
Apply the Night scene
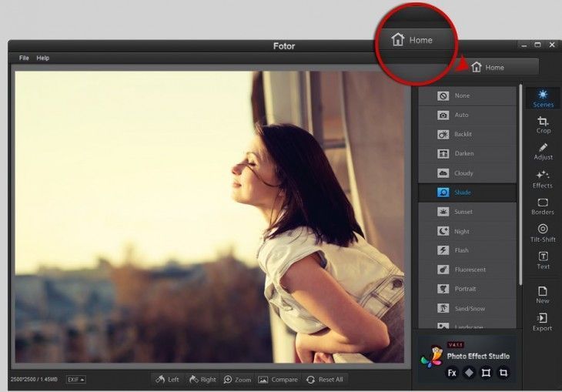[x=467, y=231]
